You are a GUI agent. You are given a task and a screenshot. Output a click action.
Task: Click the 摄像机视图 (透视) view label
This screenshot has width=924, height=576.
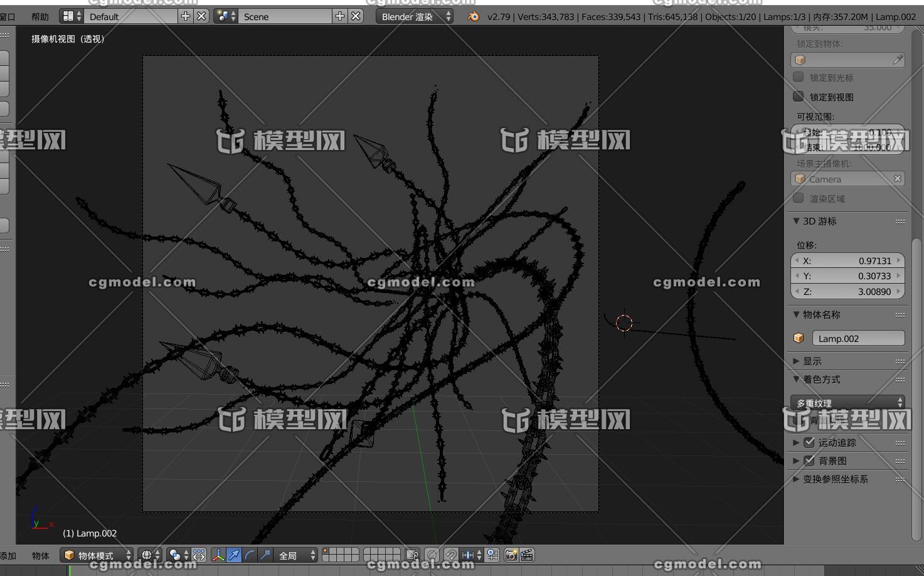click(68, 39)
